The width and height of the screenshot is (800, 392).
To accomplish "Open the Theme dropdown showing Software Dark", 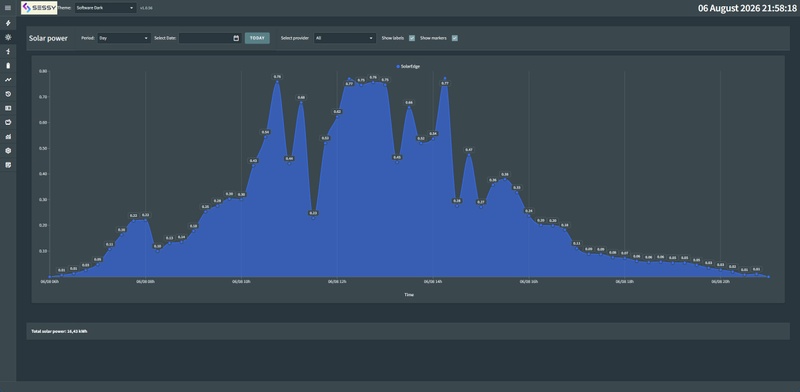I will click(x=105, y=8).
